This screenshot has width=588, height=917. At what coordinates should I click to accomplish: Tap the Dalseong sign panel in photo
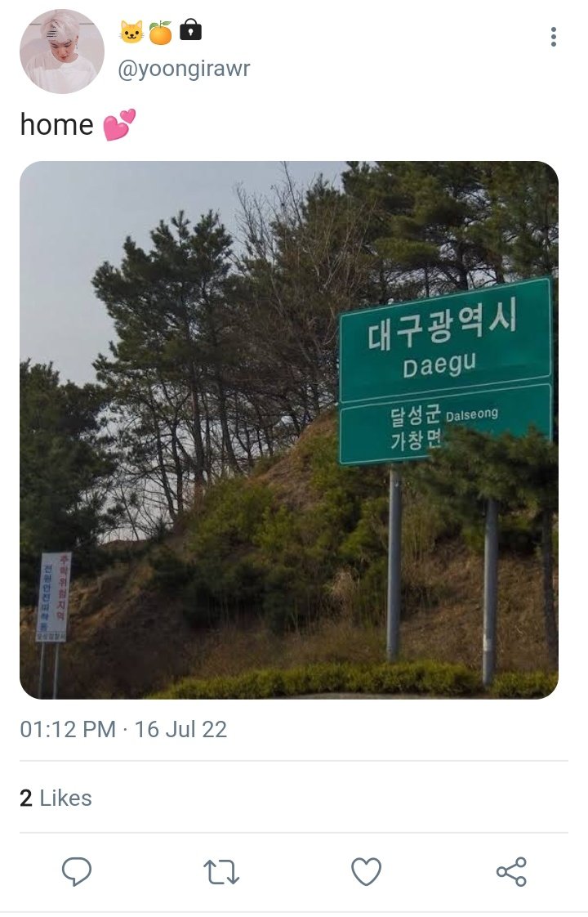pos(445,424)
